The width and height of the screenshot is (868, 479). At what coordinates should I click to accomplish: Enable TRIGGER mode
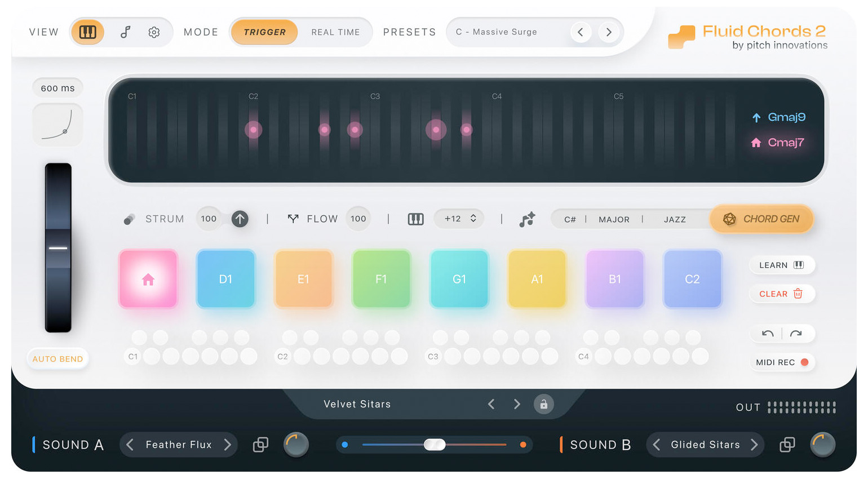click(x=264, y=32)
